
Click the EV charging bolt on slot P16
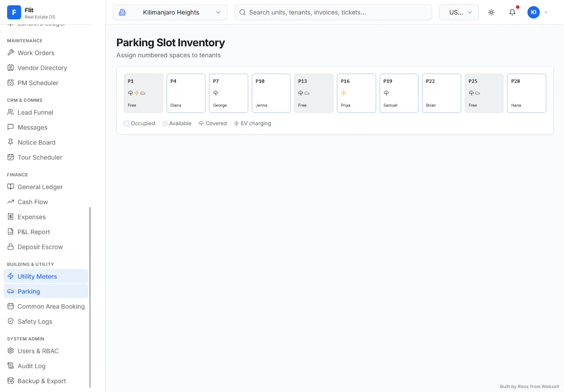coord(343,93)
